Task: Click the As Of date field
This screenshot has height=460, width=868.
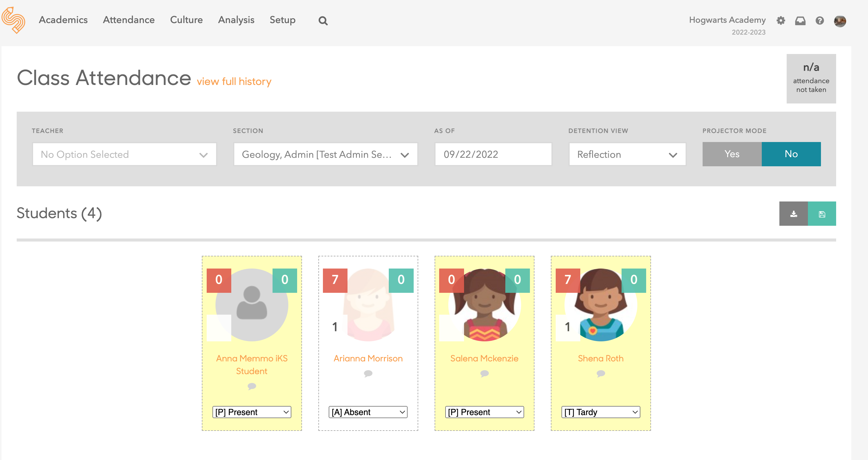Action: click(x=493, y=154)
